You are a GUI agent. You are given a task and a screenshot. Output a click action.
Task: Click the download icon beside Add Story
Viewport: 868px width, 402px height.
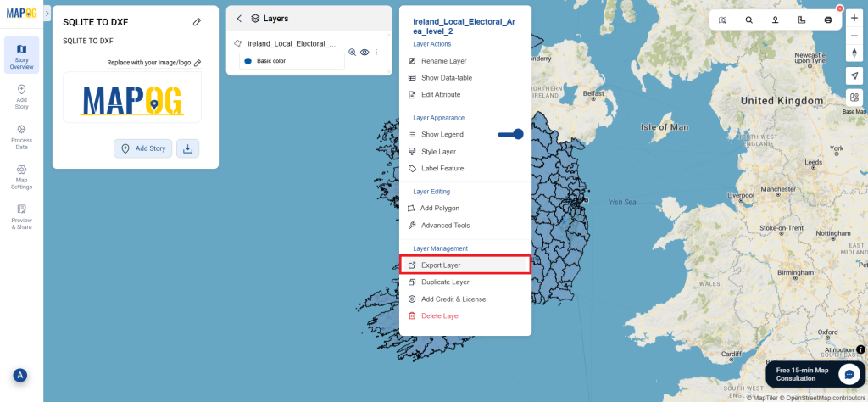[x=187, y=148]
